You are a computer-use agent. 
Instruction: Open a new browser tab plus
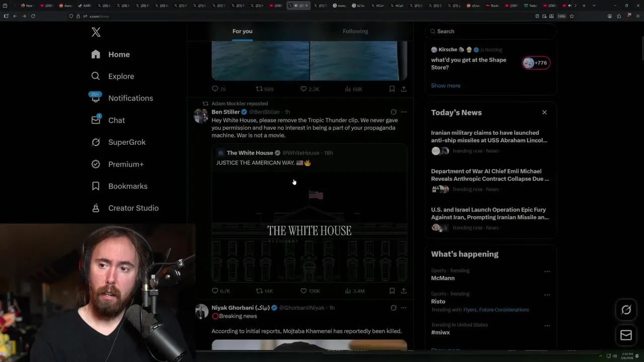pyautogui.click(x=584, y=6)
